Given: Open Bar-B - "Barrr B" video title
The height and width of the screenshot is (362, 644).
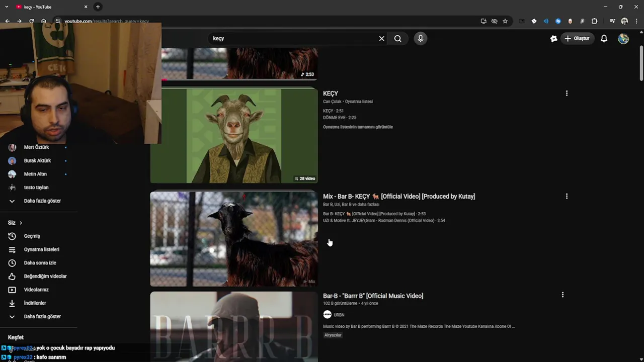Looking at the screenshot, I should click(373, 296).
